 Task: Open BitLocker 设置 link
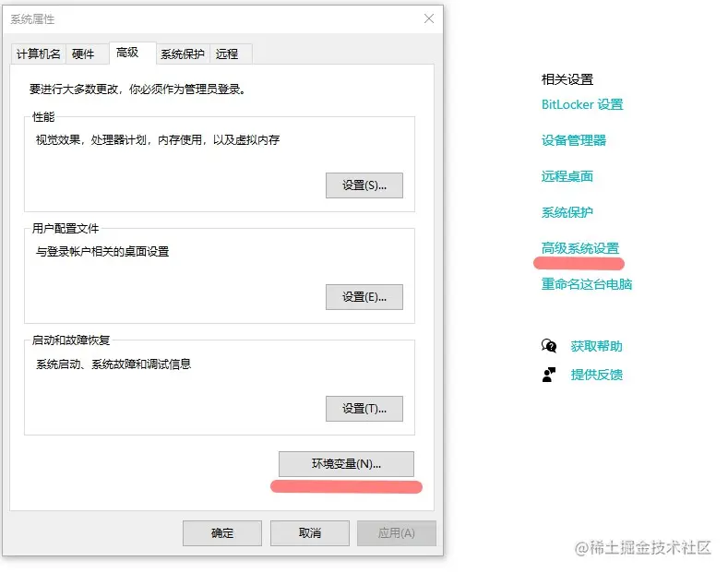[x=582, y=104]
